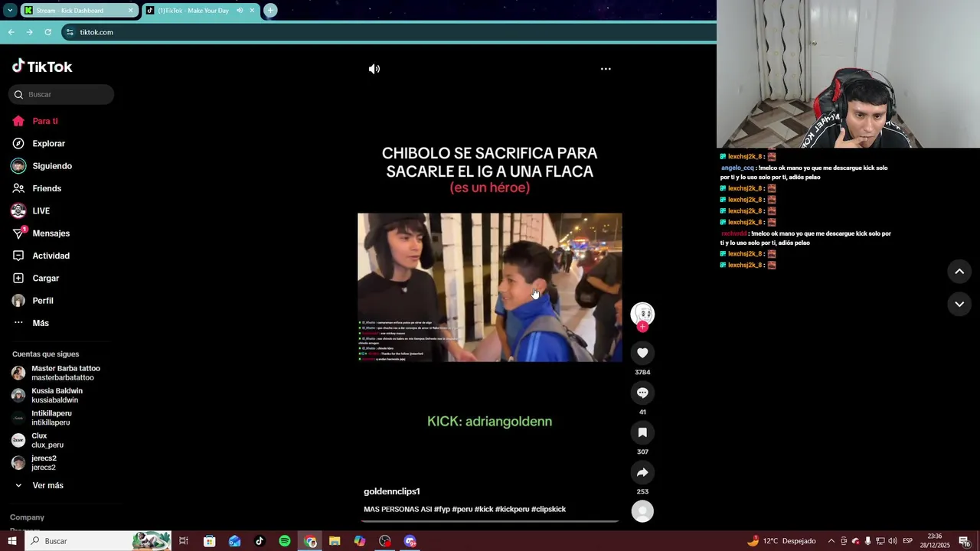Show hidden system tray icons
Image resolution: width=980 pixels, height=551 pixels.
tap(831, 541)
